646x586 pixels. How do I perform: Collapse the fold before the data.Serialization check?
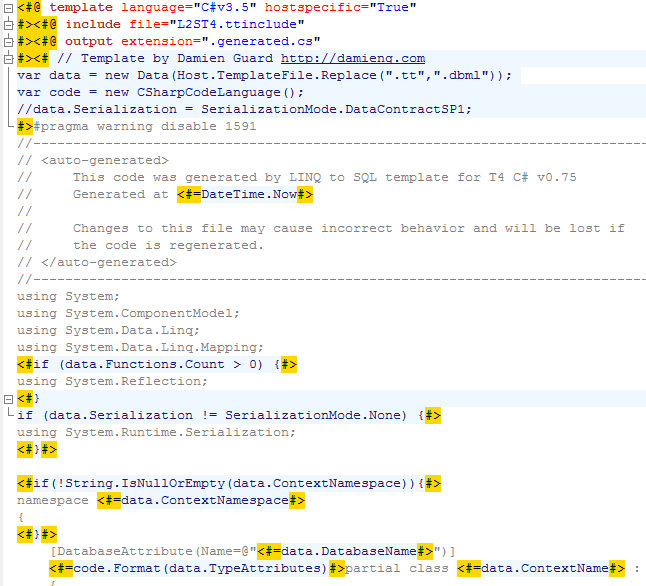9,398
